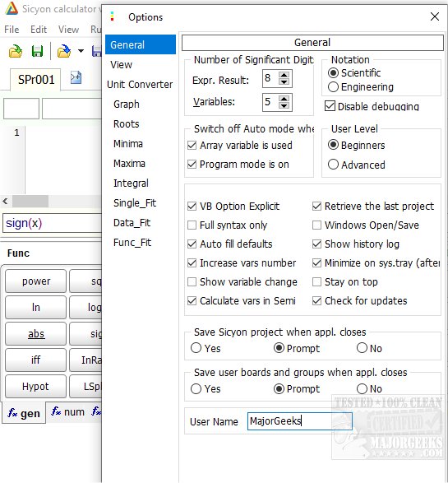The height and width of the screenshot is (483, 448).
Task: Select Func_Fit options page
Action: 132,243
